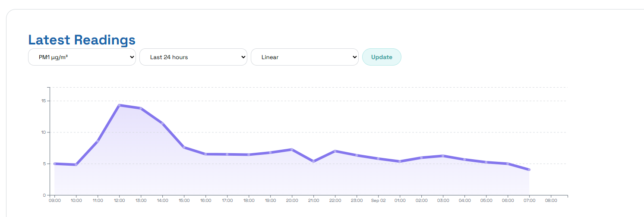Click the 14:00 data point on chart
The width and height of the screenshot is (644, 217).
click(162, 123)
